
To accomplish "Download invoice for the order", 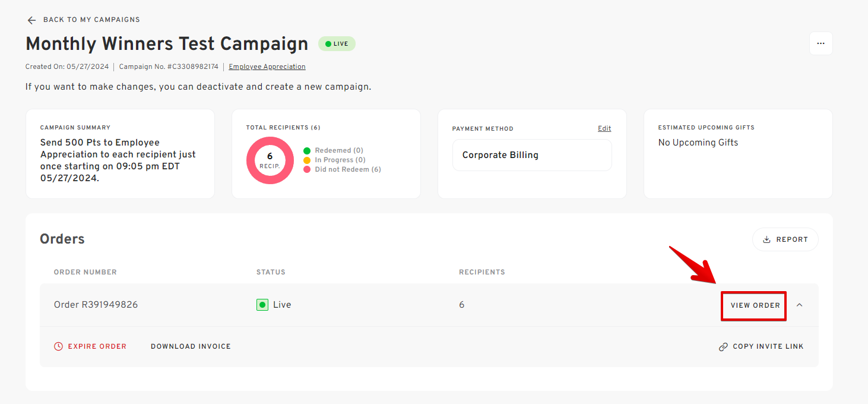I will coord(191,346).
